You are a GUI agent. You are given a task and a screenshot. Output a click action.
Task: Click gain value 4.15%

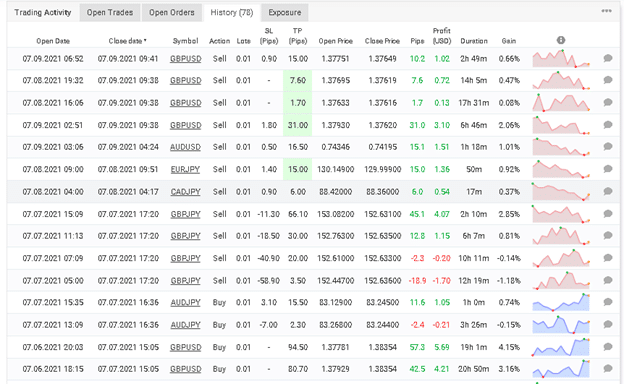pos(509,347)
